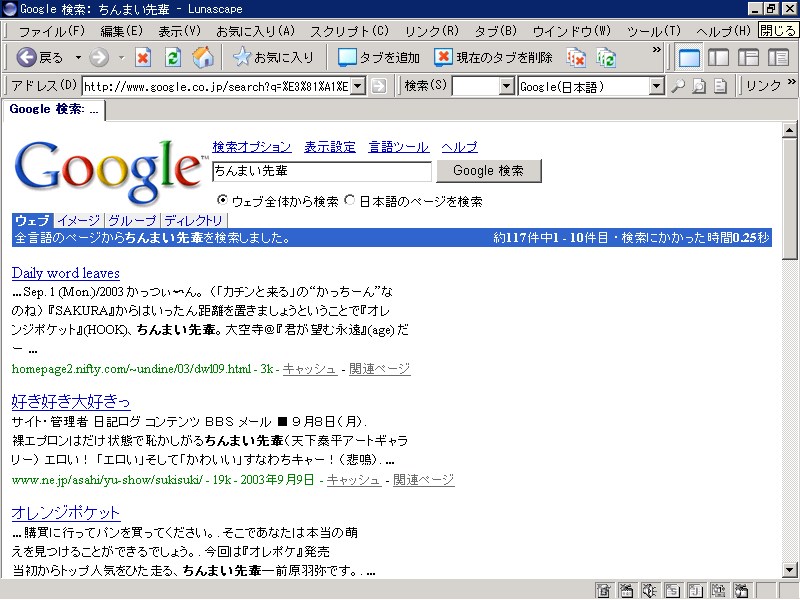
Task: Click the Google search text field
Action: pyautogui.click(x=321, y=171)
